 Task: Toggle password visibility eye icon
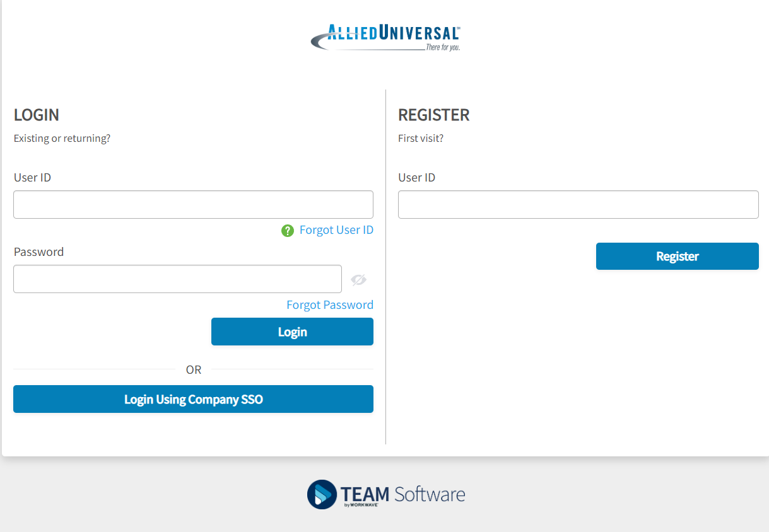coord(358,280)
